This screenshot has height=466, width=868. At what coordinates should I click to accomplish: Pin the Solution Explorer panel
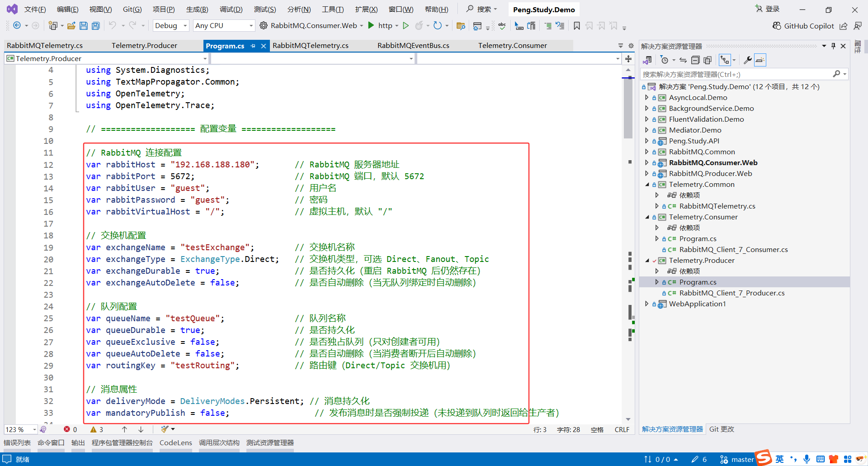[x=833, y=46]
